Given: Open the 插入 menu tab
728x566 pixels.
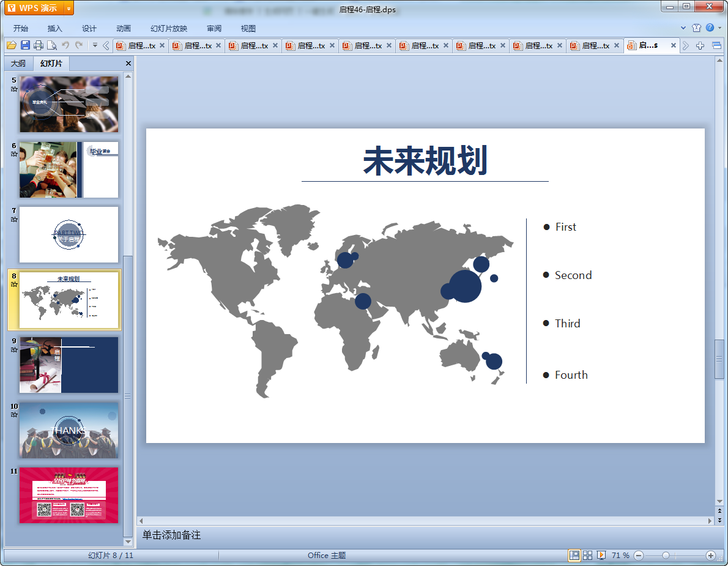Looking at the screenshot, I should point(55,28).
